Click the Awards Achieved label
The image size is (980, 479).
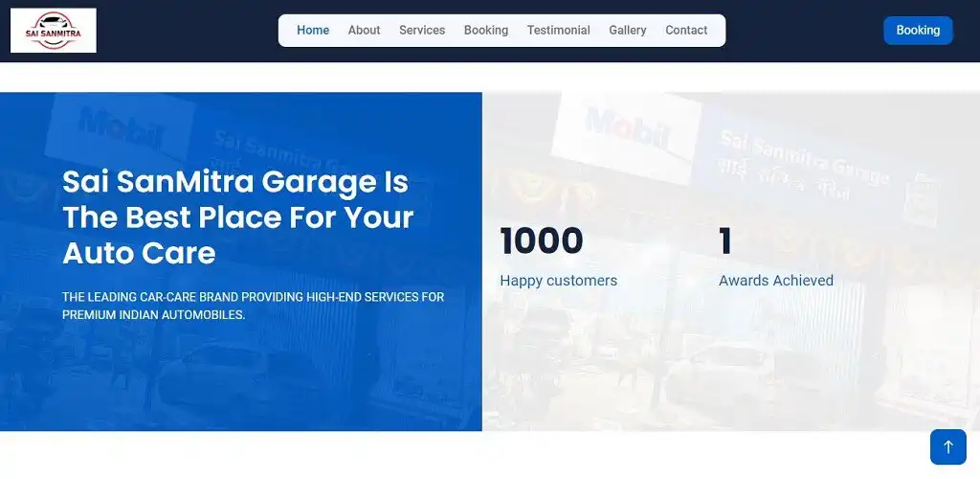(x=775, y=280)
